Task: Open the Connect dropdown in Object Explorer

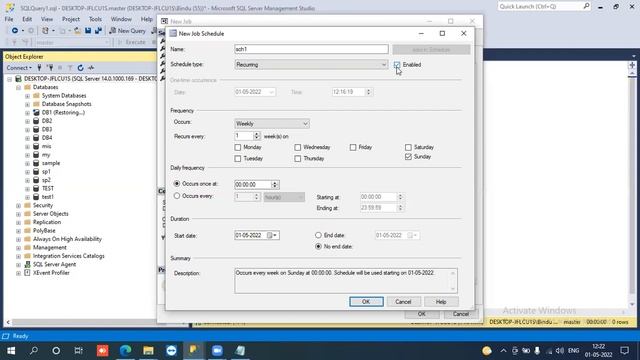Action: pyautogui.click(x=19, y=68)
